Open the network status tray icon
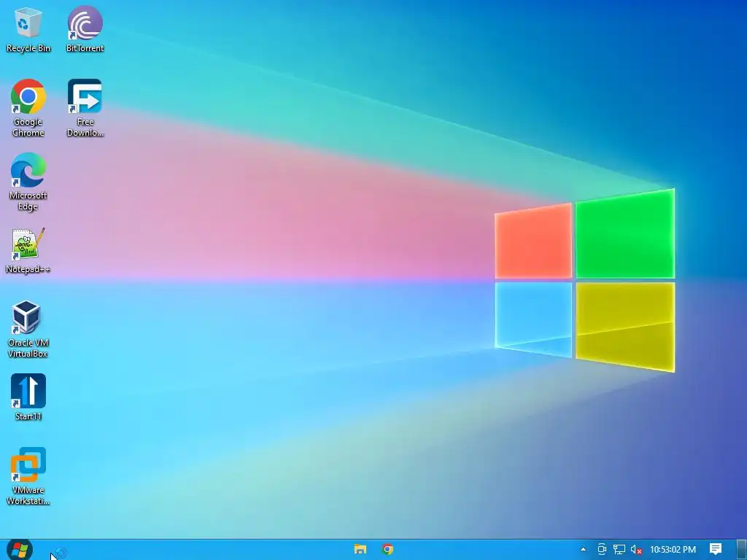The image size is (747, 560). pos(619,550)
